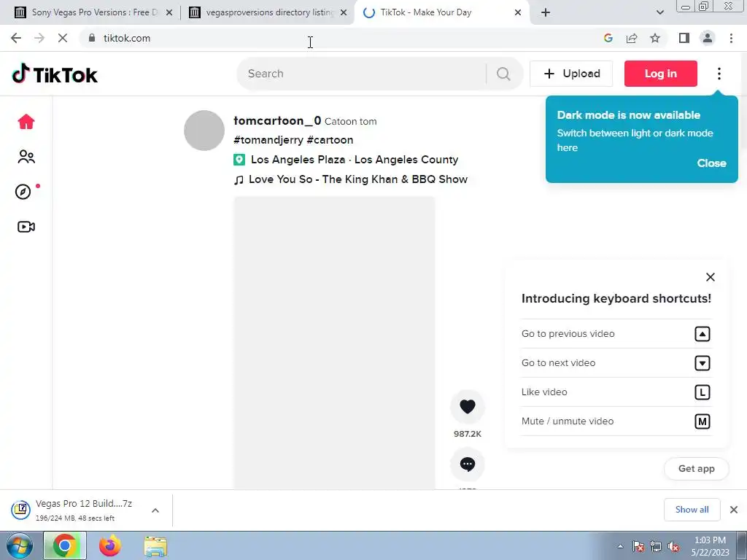Click the Get app button
The height and width of the screenshot is (560, 747).
point(697,469)
